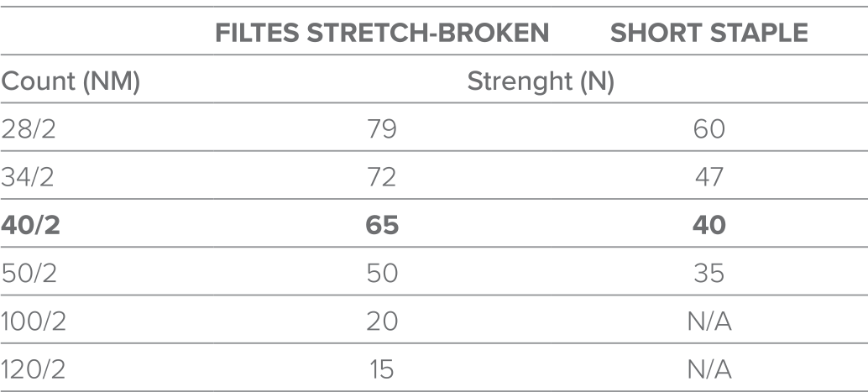Select the 34/2 count row label
Image resolution: width=868 pixels, height=392 pixels.
28,178
